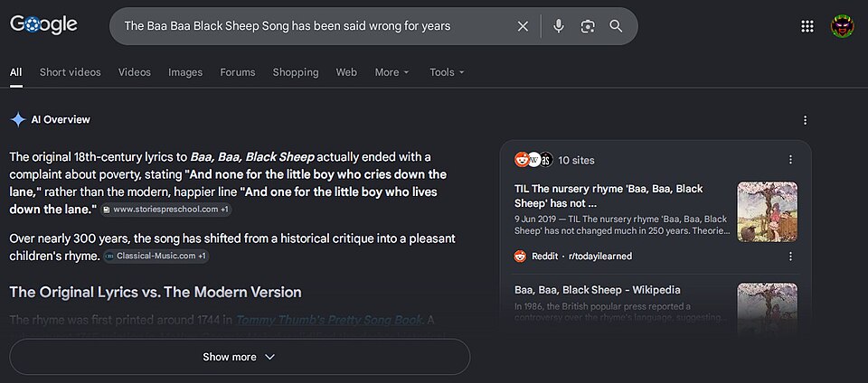Switch to the Web tab
Viewport: 868px width, 383px height.
click(x=346, y=72)
